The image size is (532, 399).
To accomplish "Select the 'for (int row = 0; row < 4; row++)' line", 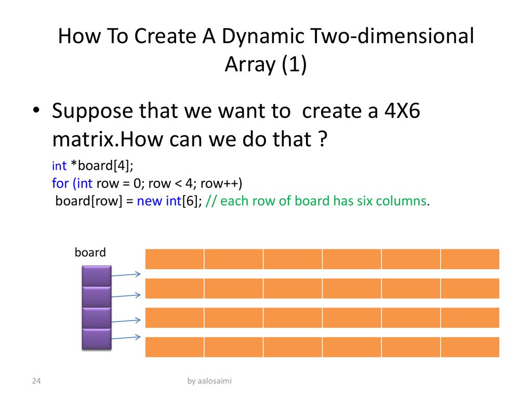I will pos(147,183).
